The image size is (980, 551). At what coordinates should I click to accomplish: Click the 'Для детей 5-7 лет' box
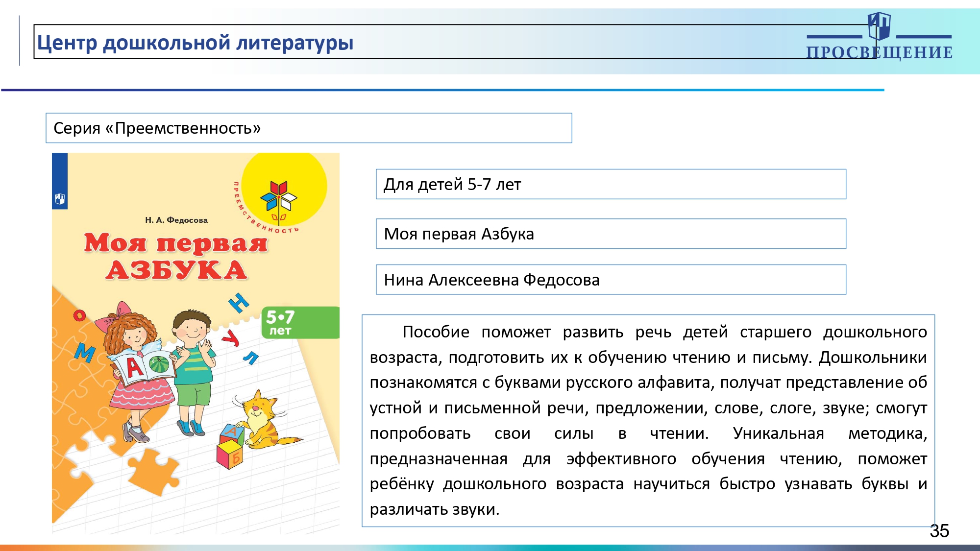coord(611,184)
